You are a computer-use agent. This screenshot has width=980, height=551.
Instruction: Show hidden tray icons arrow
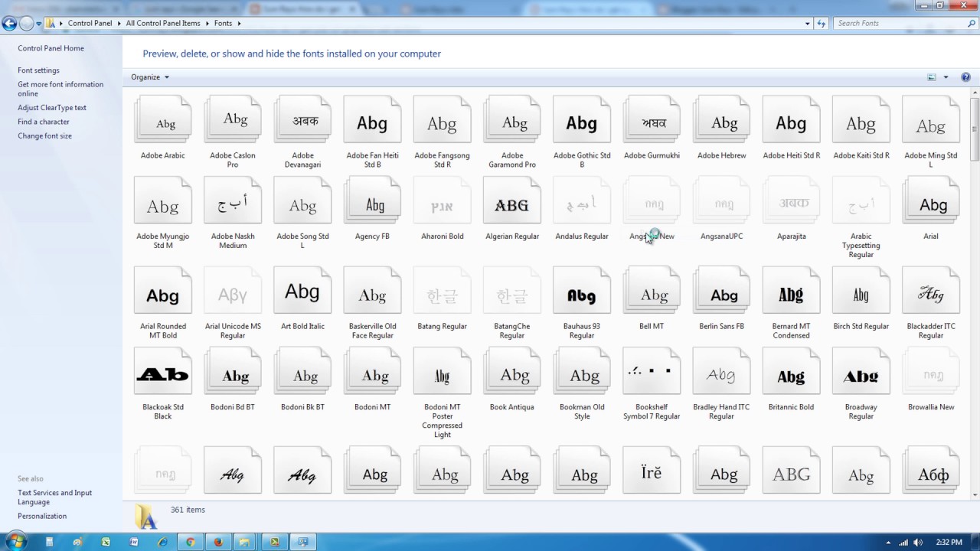click(888, 543)
